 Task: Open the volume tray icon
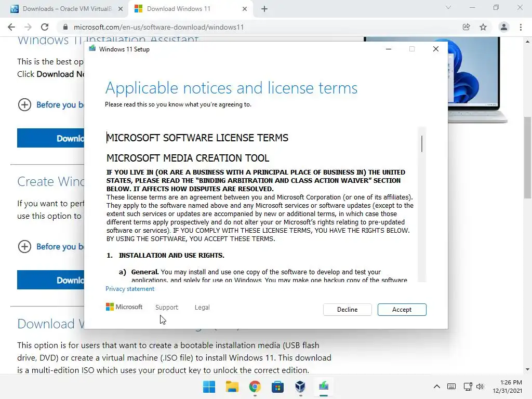[480, 387]
